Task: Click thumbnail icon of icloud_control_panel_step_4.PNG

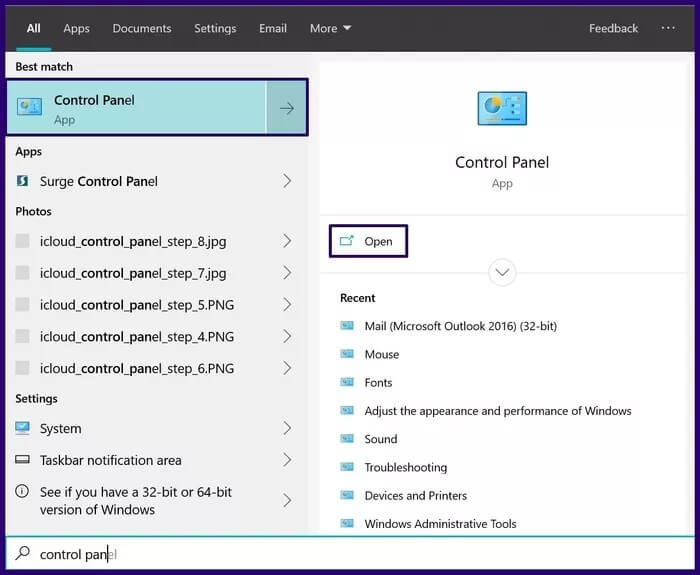Action: 22,336
